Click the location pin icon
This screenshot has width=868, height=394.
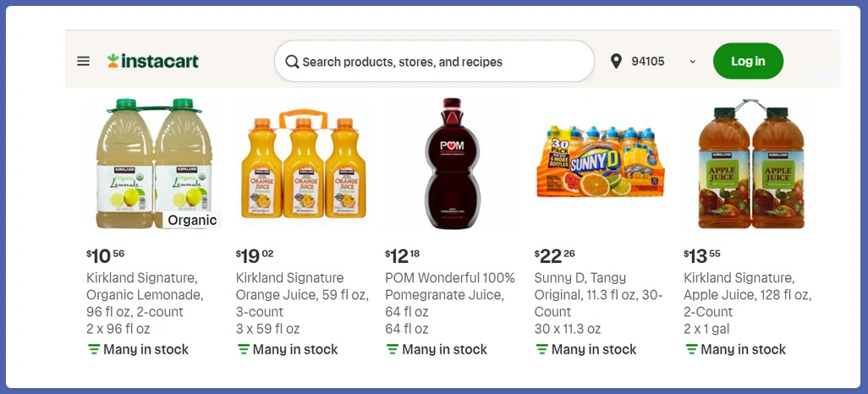tap(616, 61)
